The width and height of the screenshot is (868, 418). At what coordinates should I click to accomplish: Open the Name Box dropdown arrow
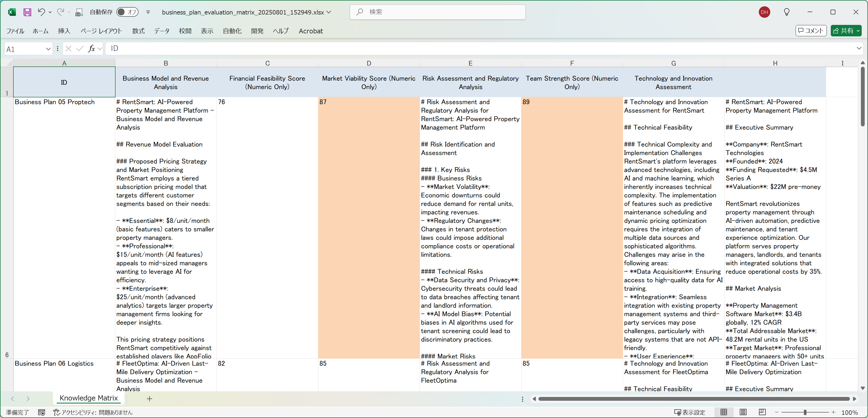48,49
